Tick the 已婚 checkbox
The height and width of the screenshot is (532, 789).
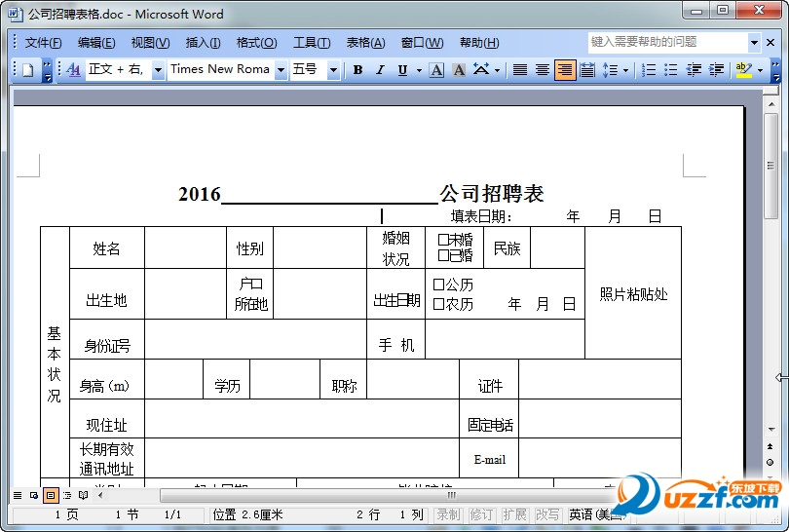(x=443, y=255)
